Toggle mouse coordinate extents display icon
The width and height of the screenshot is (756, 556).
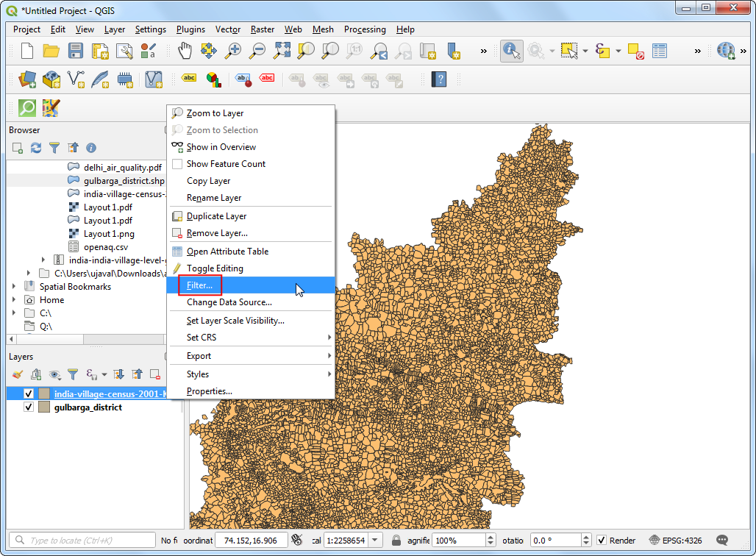point(297,540)
